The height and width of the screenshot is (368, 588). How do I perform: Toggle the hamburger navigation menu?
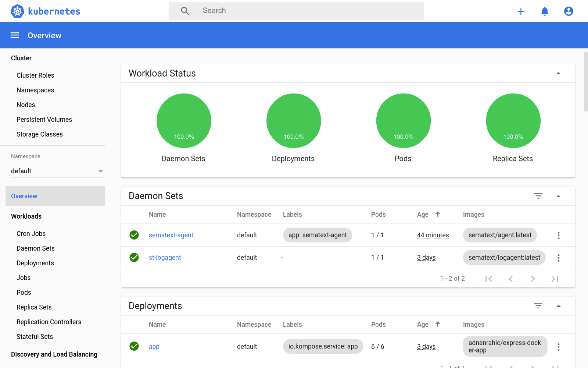(15, 35)
